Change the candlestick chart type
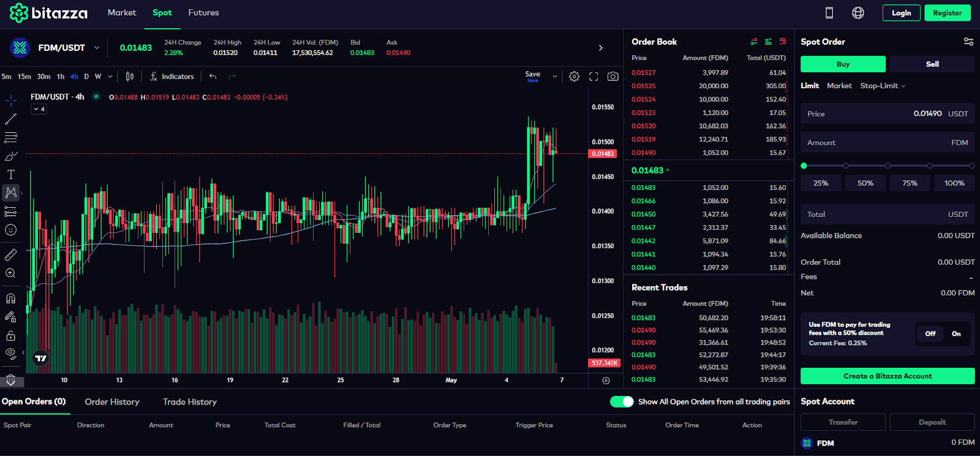980x456 pixels. click(x=130, y=77)
